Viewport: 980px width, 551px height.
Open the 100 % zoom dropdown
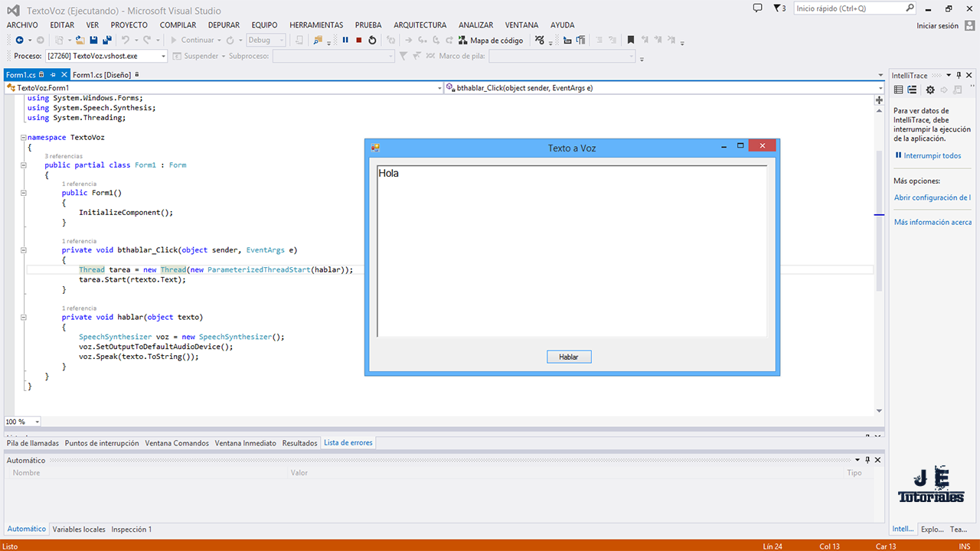37,422
